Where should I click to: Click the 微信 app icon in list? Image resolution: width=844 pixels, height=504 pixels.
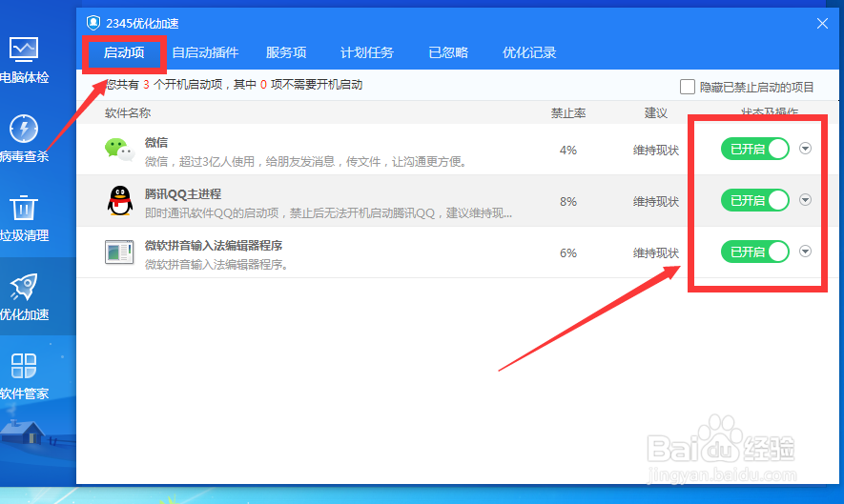pyautogui.click(x=119, y=150)
